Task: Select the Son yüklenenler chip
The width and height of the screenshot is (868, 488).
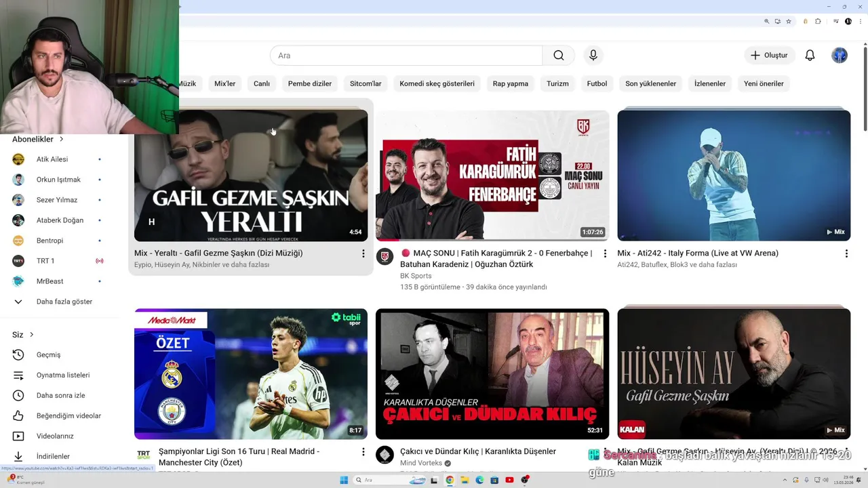Action: [651, 83]
